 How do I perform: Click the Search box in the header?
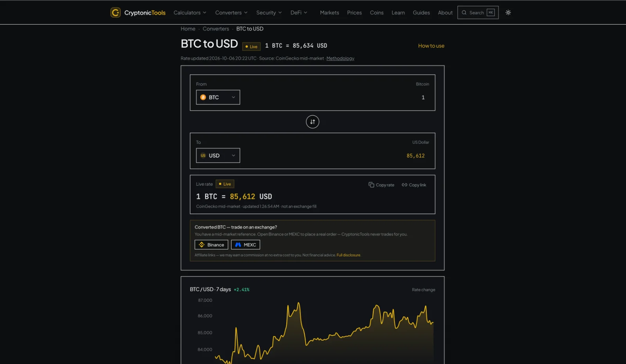pyautogui.click(x=478, y=13)
